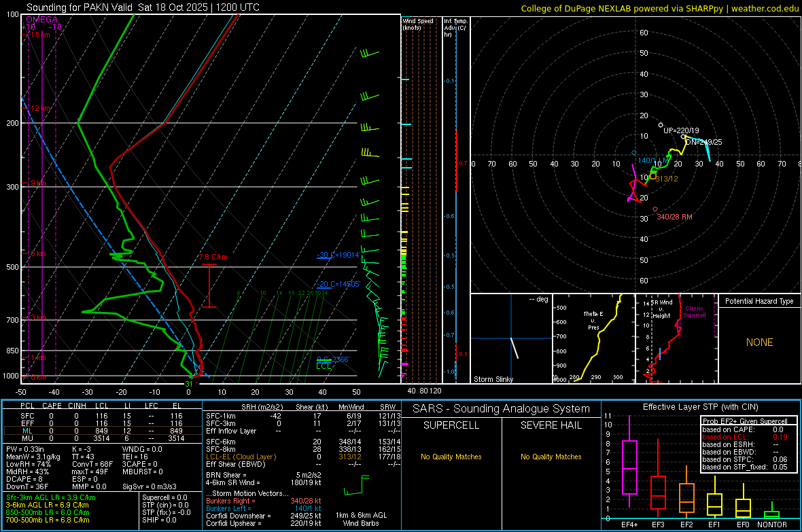This screenshot has height=532, width=802.
Task: Click the 'based on STPC: 0.06' line
Action: [745, 459]
